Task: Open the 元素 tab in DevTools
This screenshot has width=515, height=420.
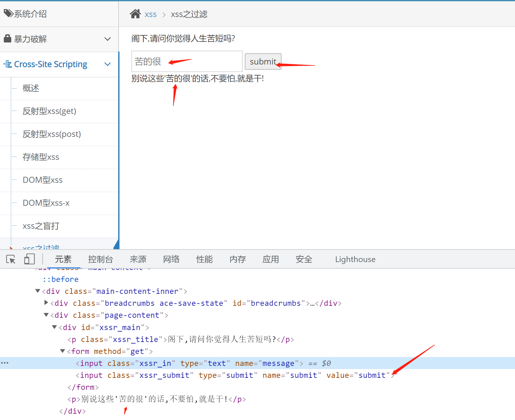Action: (x=63, y=259)
